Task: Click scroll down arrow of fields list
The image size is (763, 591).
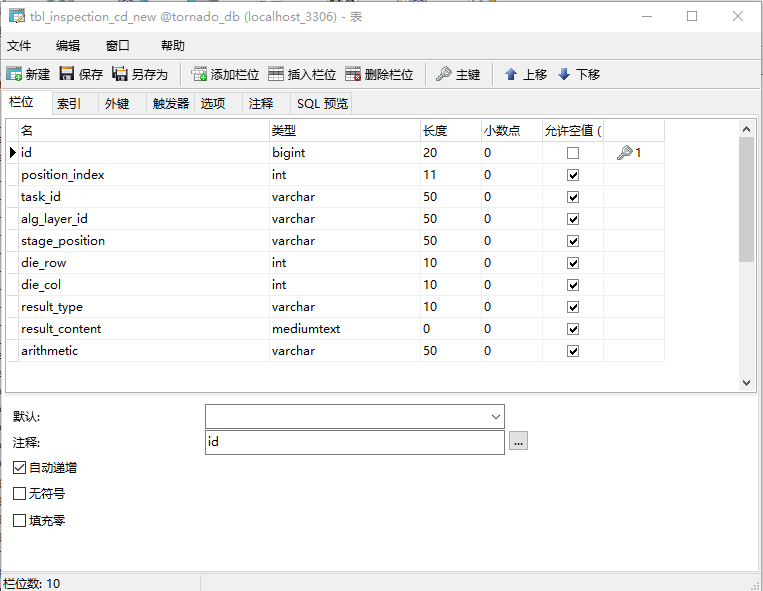Action: [x=746, y=382]
